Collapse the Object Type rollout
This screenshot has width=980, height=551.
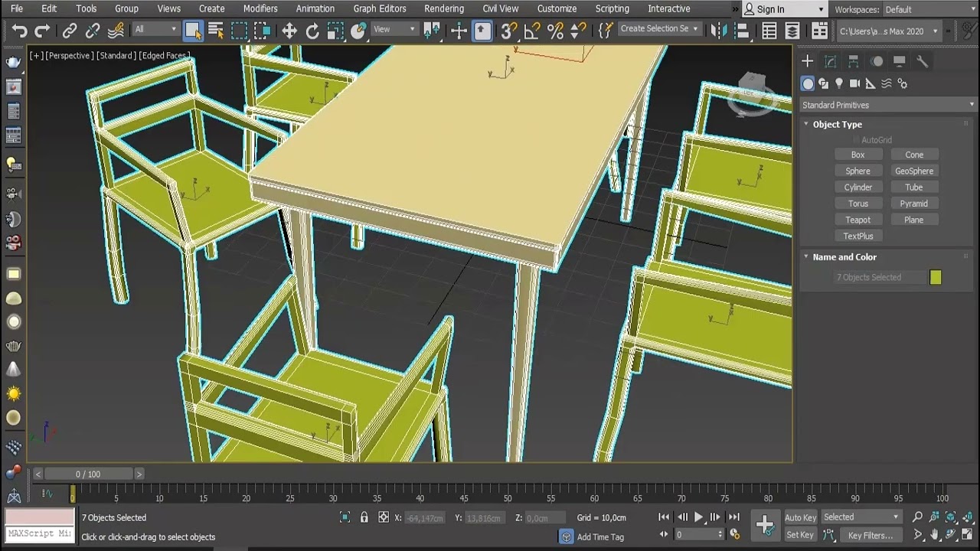pos(837,124)
